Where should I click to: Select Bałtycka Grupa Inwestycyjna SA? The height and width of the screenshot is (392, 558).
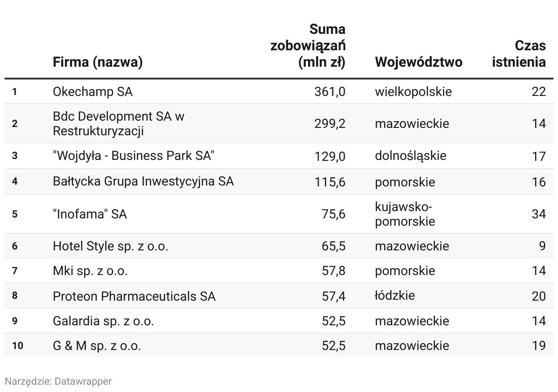(x=143, y=181)
